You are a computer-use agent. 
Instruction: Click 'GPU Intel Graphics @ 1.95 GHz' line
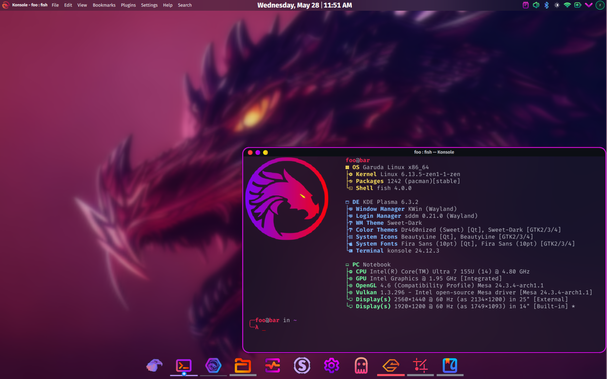[425, 279]
